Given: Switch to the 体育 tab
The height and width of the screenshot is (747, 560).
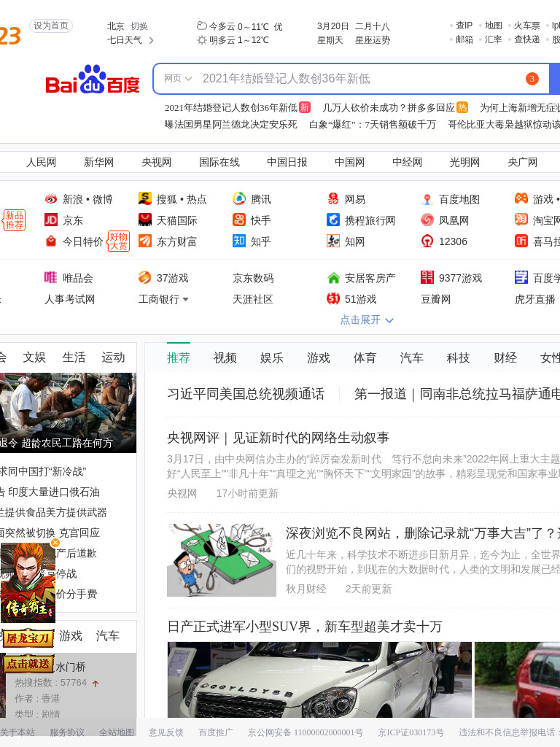Looking at the screenshot, I should [x=365, y=357].
